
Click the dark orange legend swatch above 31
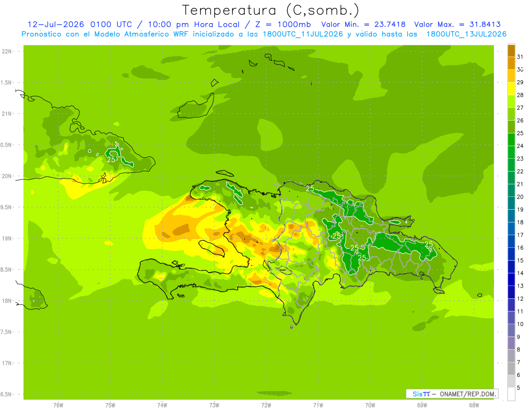tap(511, 50)
